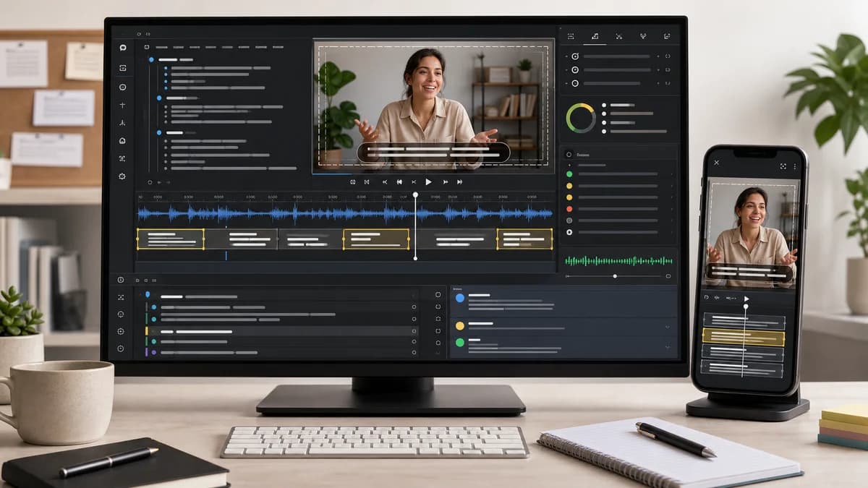Click the shuffle icon in bottom-left sidebar
This screenshot has width=868, height=488.
(121, 297)
